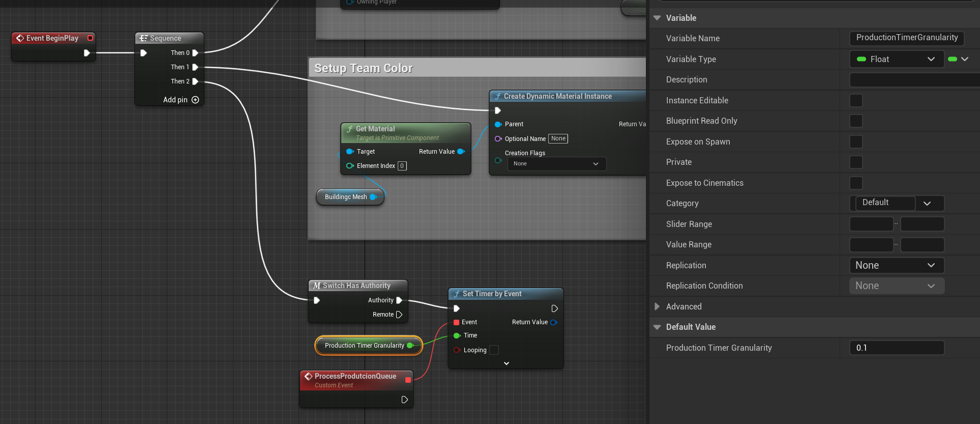This screenshot has width=980, height=424.
Task: Select the Switch Has Authority node title
Action: pos(357,286)
